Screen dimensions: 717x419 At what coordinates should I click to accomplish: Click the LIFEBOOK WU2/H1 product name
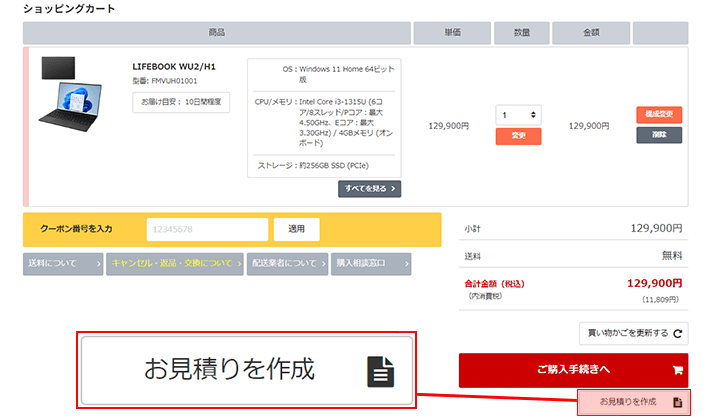click(174, 67)
